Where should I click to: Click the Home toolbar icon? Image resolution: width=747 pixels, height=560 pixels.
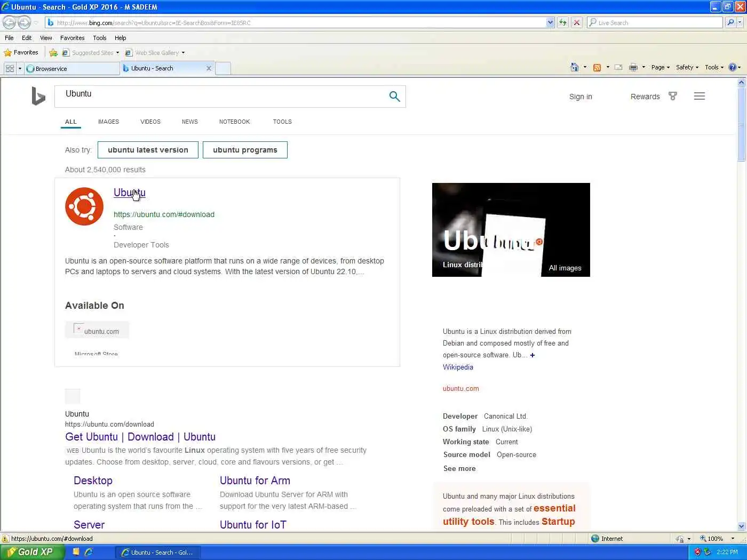tap(575, 67)
